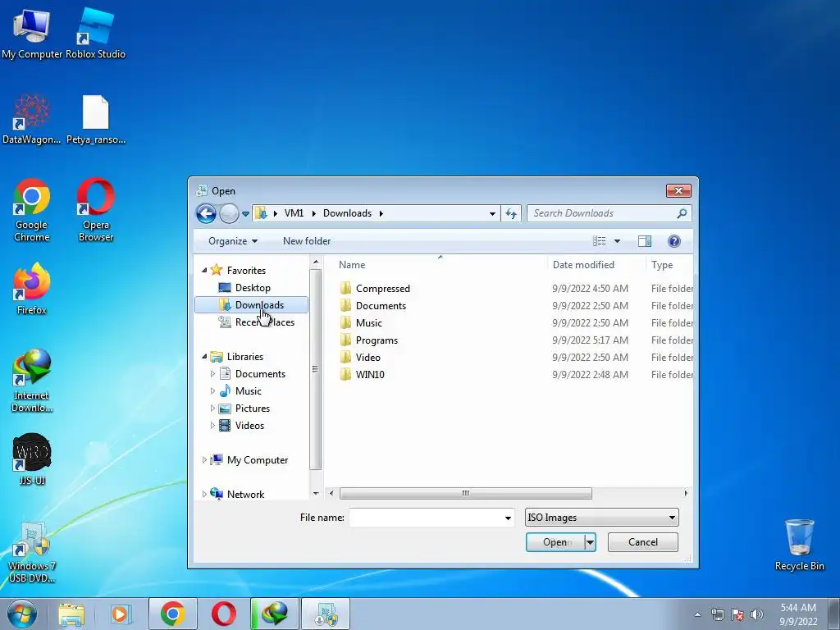The height and width of the screenshot is (630, 840).
Task: Open the Organize menu
Action: tap(232, 241)
